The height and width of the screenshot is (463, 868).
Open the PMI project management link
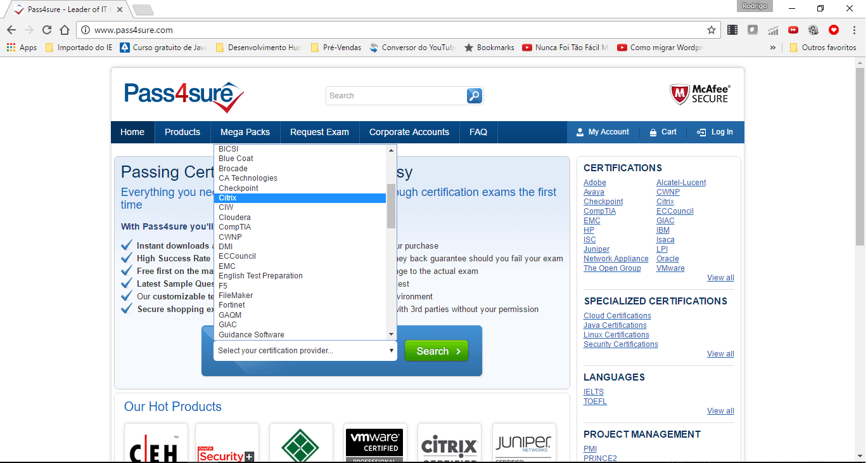[590, 449]
